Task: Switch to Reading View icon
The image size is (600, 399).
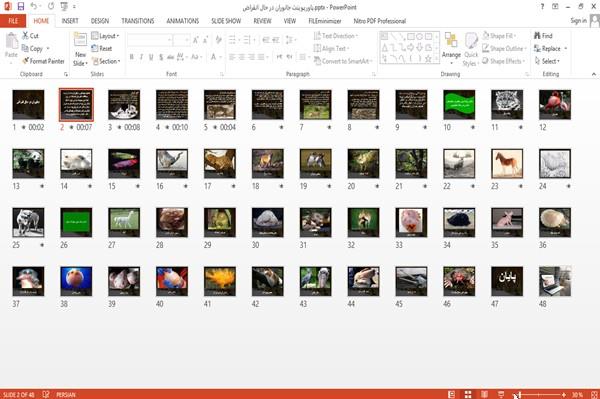Action: [x=484, y=394]
